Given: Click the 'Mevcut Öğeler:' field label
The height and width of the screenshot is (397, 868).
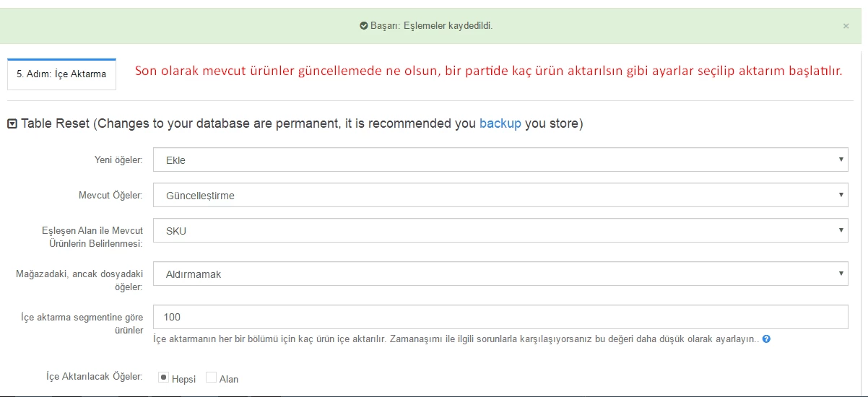Looking at the screenshot, I should point(110,195).
